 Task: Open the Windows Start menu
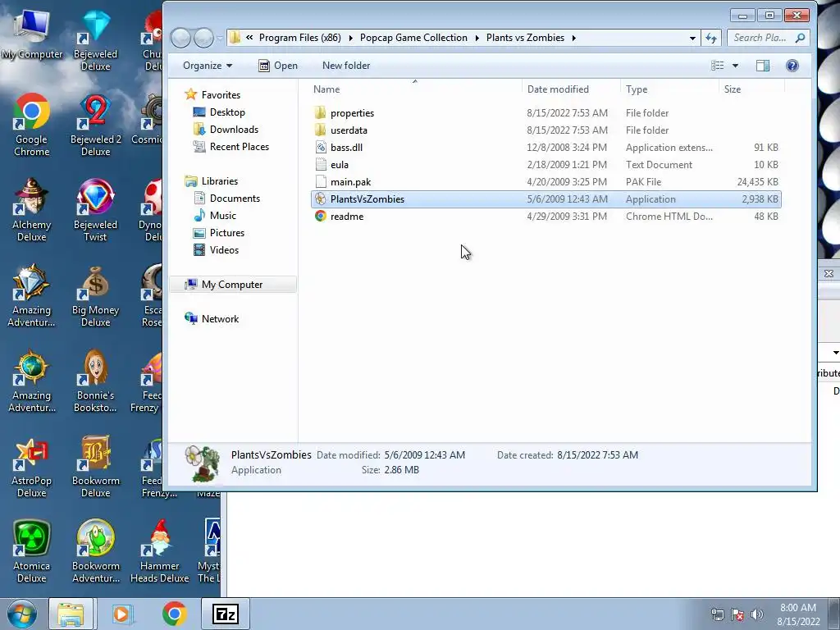(x=22, y=614)
